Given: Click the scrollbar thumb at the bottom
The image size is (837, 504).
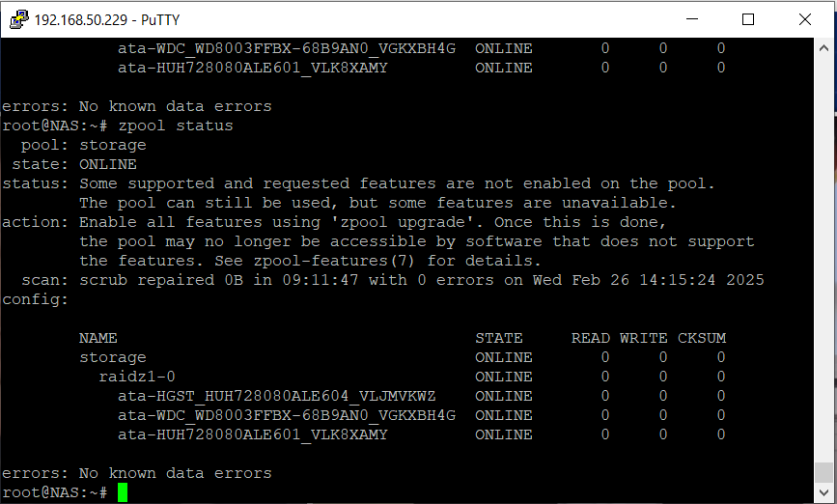Looking at the screenshot, I should (x=823, y=473).
